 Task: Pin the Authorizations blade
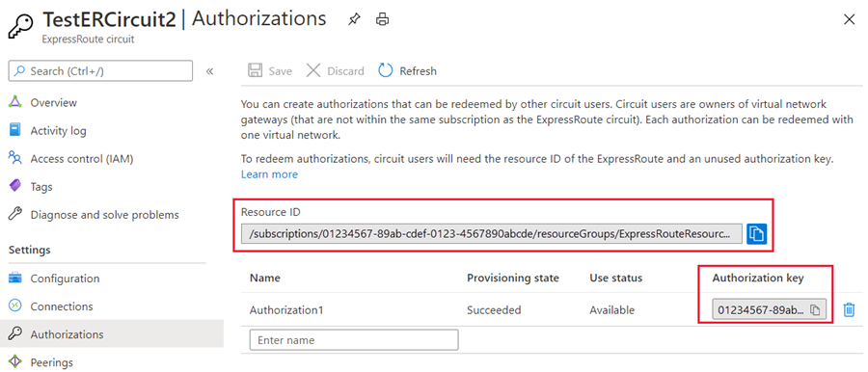pos(353,19)
